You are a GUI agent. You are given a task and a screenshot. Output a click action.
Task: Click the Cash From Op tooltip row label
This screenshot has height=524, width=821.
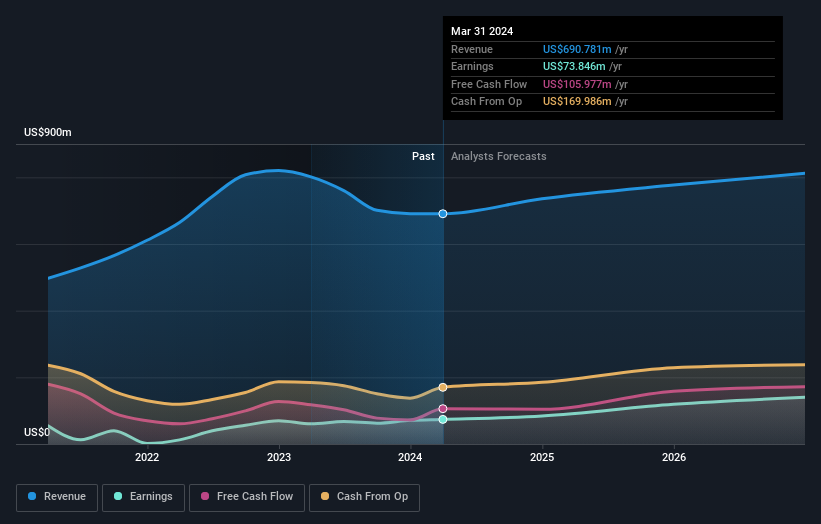[486, 102]
